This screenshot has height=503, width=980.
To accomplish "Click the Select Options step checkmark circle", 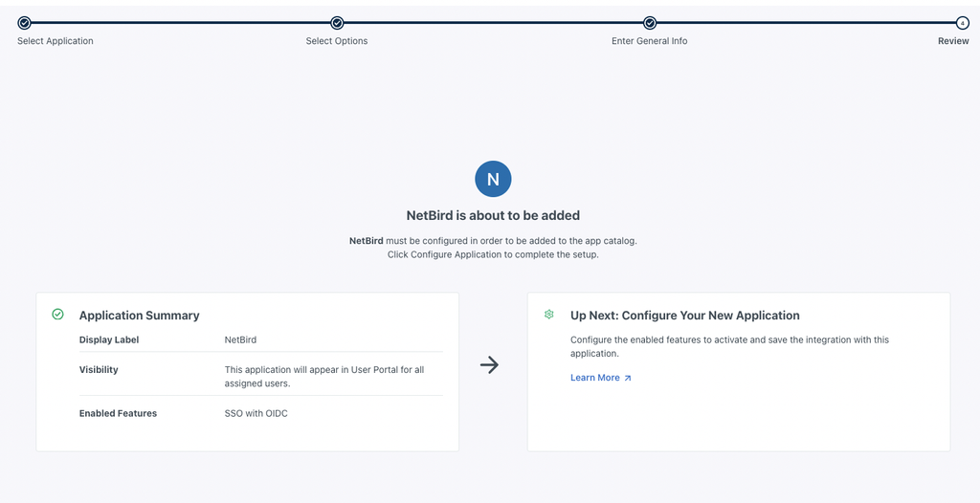I will (x=337, y=23).
